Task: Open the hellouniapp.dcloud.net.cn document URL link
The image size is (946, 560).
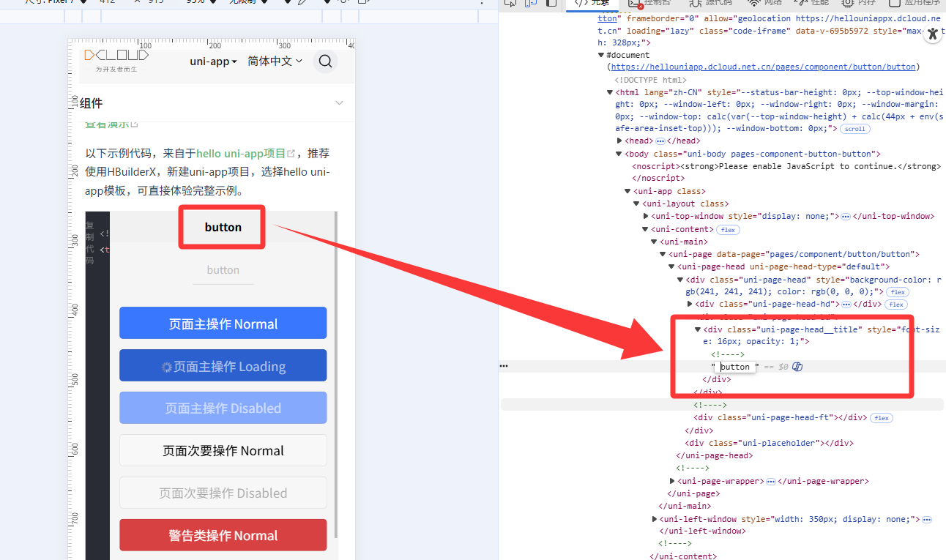Action: (764, 67)
